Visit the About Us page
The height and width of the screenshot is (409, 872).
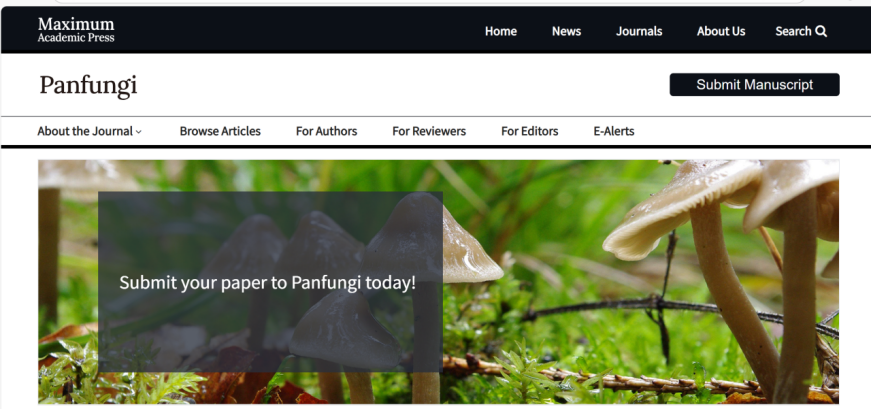coord(720,31)
